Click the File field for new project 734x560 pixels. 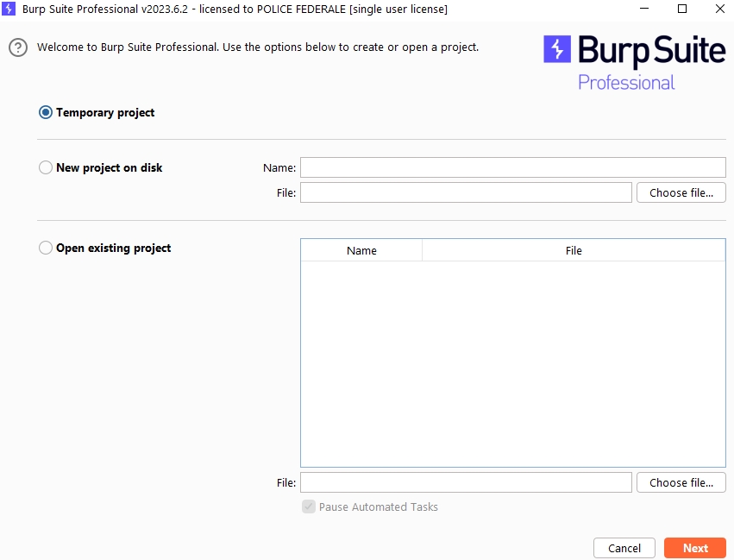[x=466, y=192]
